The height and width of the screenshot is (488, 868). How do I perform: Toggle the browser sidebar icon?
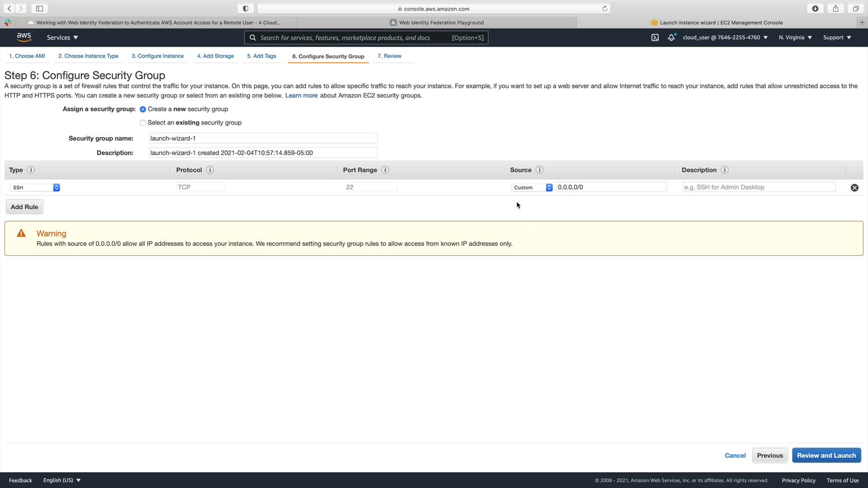pyautogui.click(x=40, y=8)
